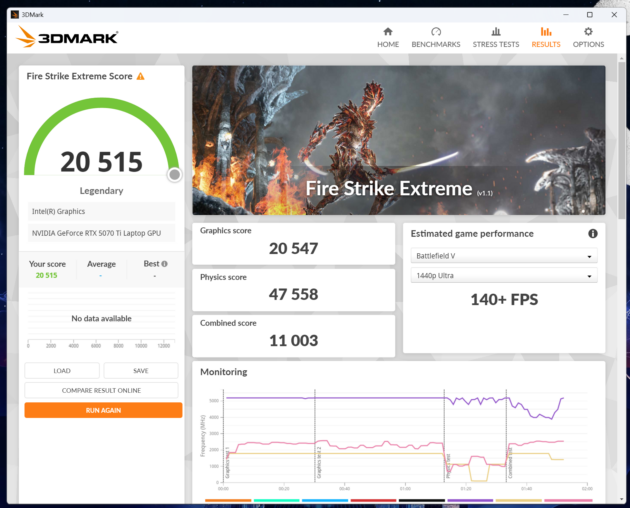Click the Intel(R) Graphics row
Screen dimensions: 630x508
click(x=101, y=211)
